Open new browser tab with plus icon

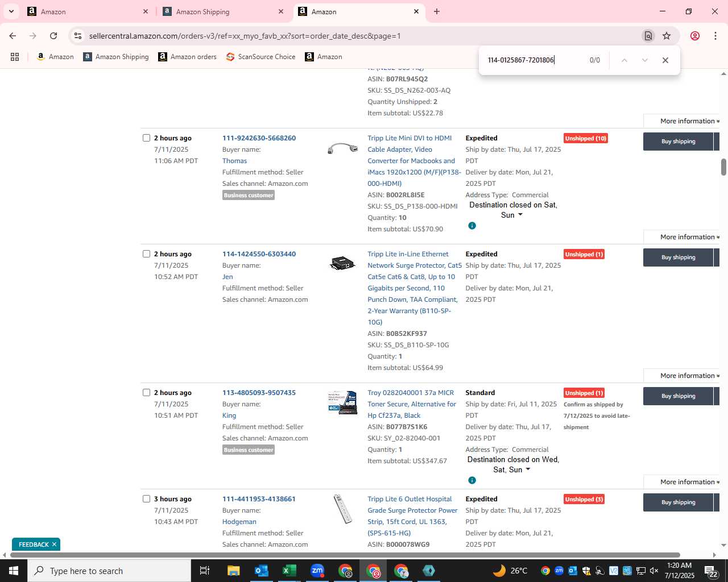[436, 11]
